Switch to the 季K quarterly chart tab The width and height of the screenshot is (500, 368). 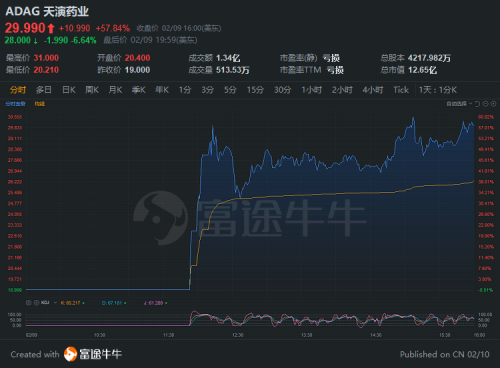139,90
